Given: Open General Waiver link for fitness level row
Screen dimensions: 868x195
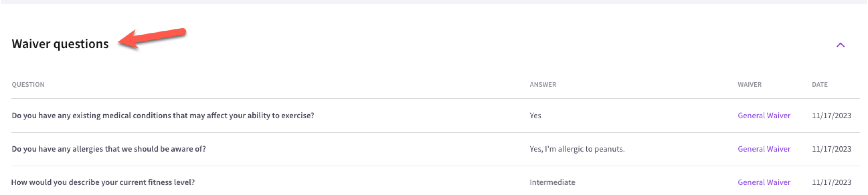Looking at the screenshot, I should pyautogui.click(x=764, y=182).
